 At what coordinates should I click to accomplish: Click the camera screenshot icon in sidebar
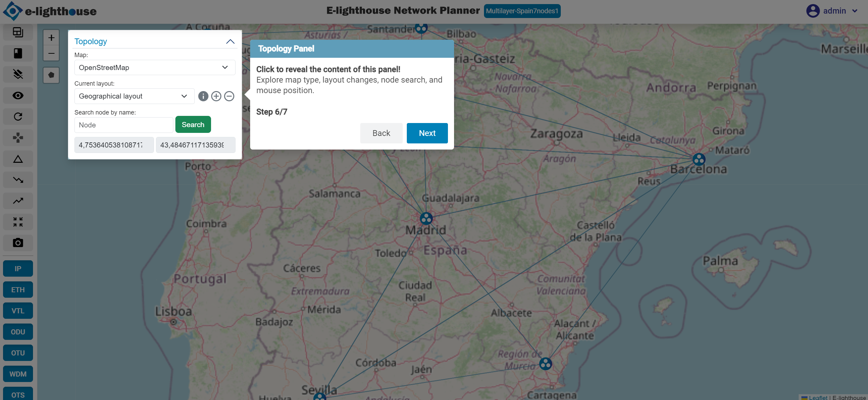(x=18, y=243)
